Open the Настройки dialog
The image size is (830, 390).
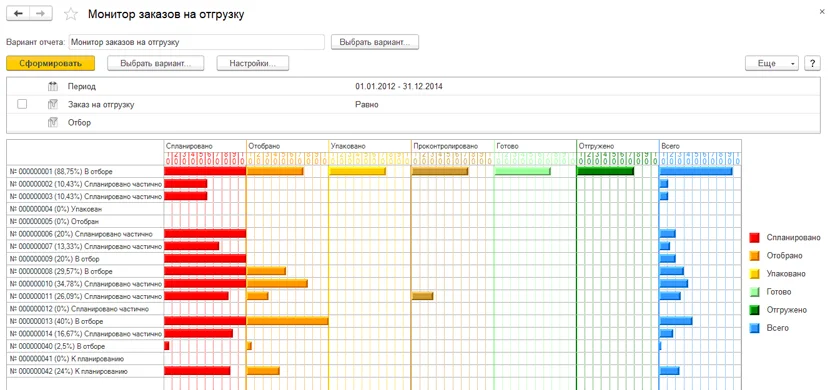[252, 63]
